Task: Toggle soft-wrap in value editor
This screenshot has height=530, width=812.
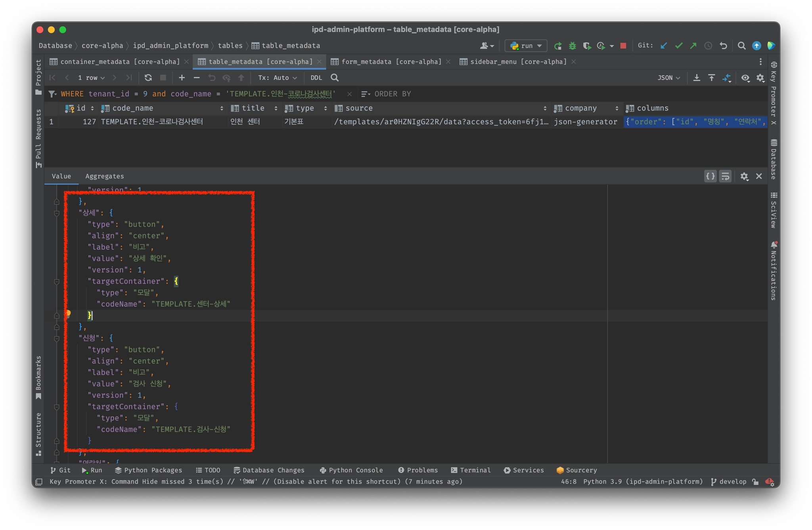Action: [x=725, y=176]
